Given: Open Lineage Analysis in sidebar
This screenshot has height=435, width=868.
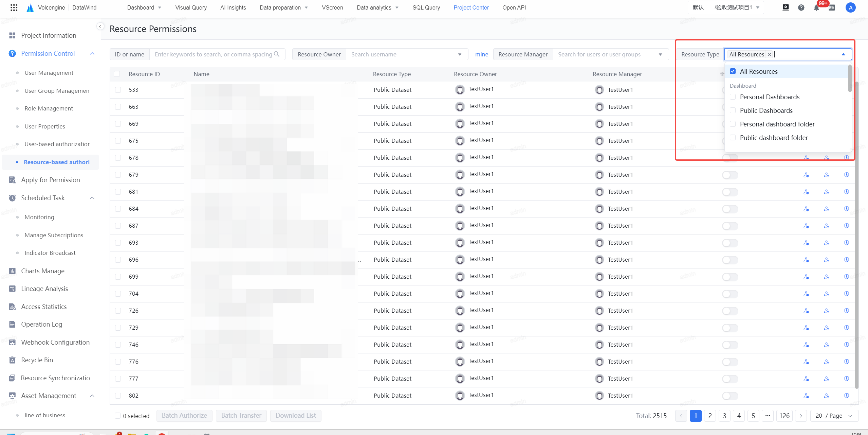Looking at the screenshot, I should pos(44,289).
